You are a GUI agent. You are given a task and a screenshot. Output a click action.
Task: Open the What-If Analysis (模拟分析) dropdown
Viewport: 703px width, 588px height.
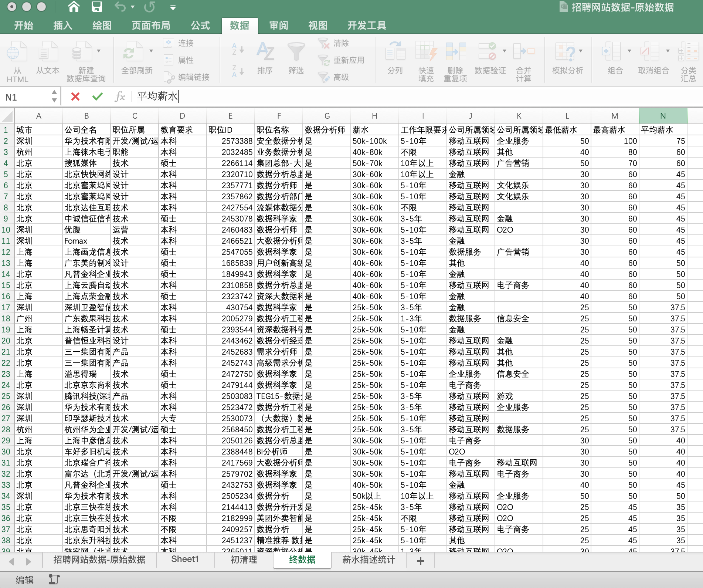click(x=581, y=51)
